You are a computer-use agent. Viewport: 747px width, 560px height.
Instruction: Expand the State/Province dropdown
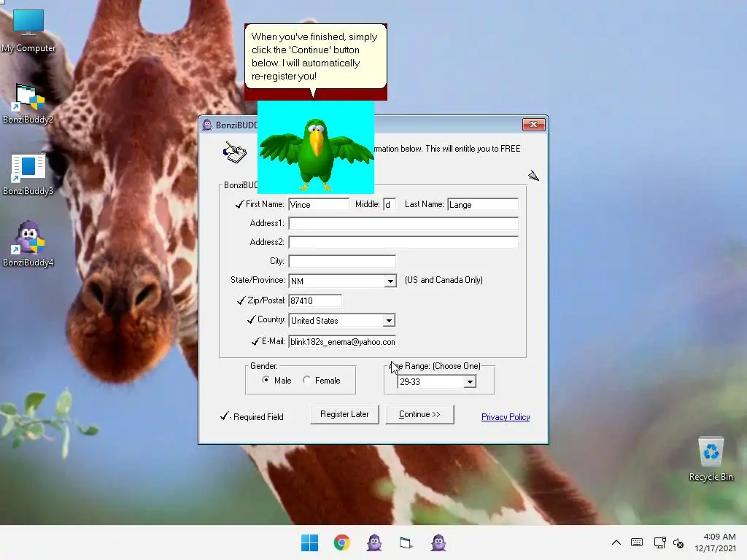[x=390, y=281]
